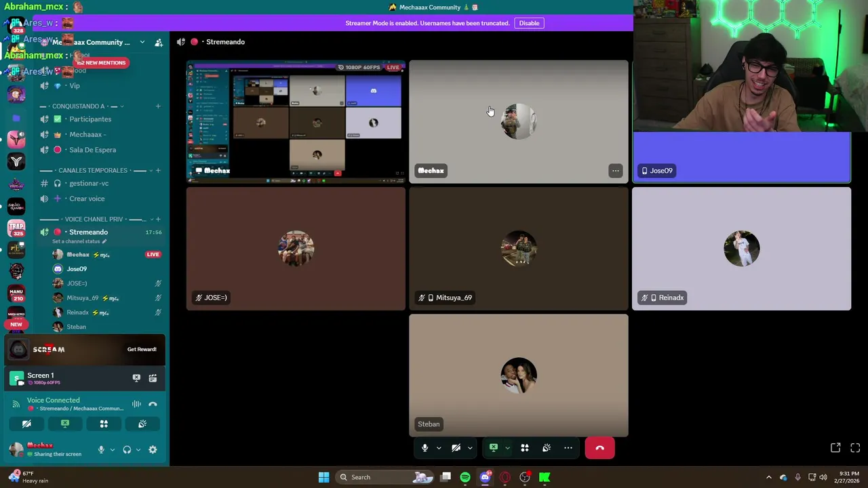The height and width of the screenshot is (488, 868).
Task: Open options menu on Mechax video tile
Action: (x=615, y=171)
